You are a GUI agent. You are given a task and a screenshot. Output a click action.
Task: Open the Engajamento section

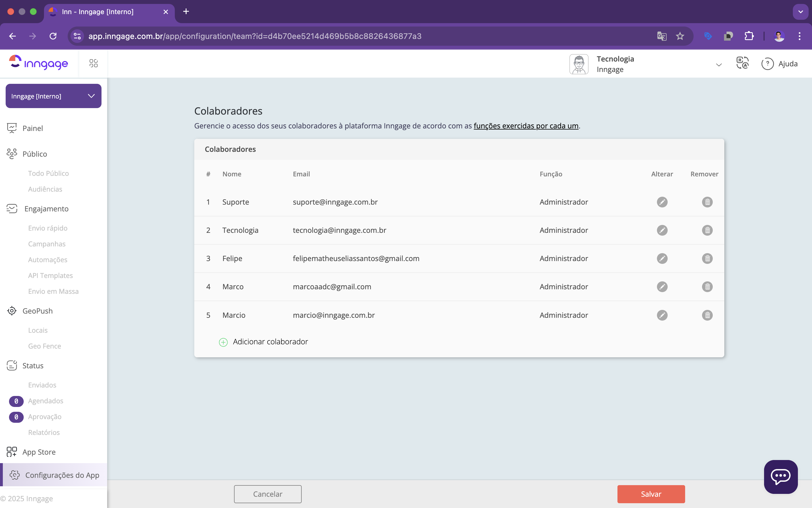click(46, 209)
